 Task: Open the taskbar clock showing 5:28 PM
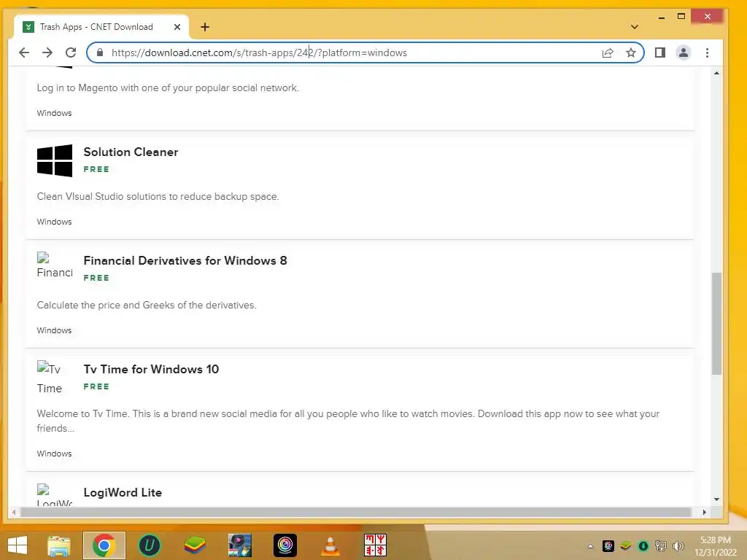[716, 546]
